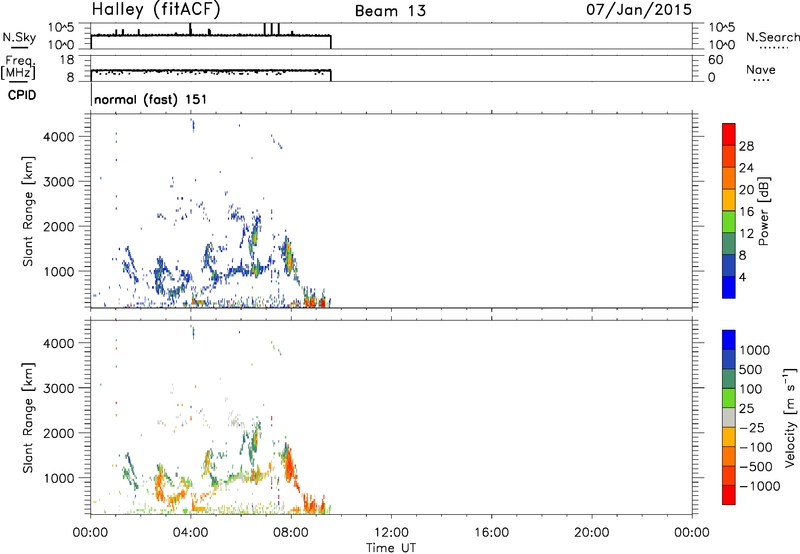Image resolution: width=800 pixels, height=554 pixels.
Task: Pick the yellow 16–20 dB Power colorbar segment
Action: coord(729,200)
